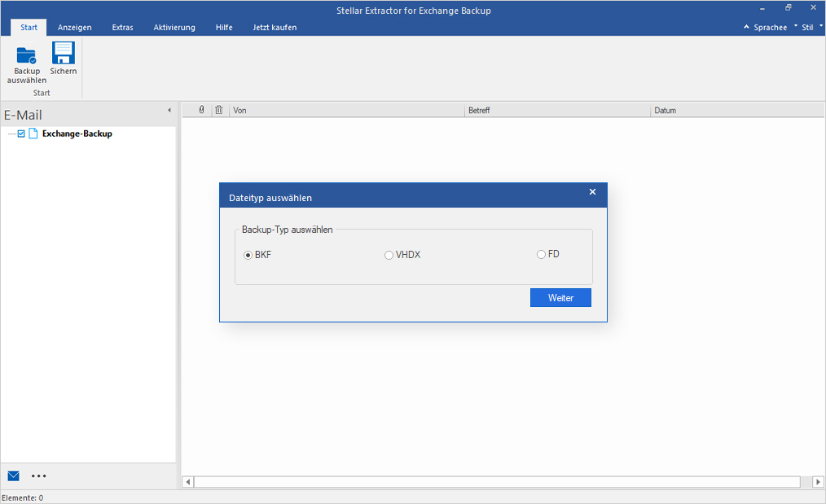Click the Weiter button
Viewport: 826px width, 504px height.
pos(560,297)
